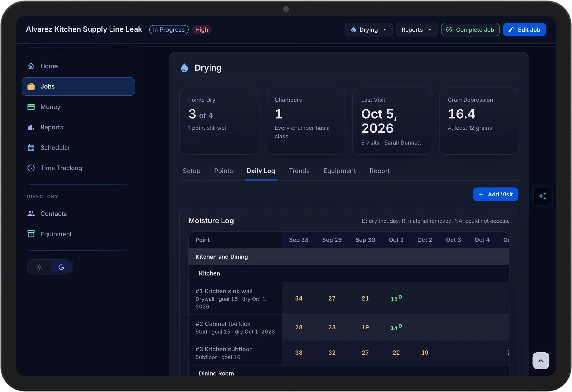Viewport: 572px width, 392px height.
Task: Click the 15 D reading for Kitchen sink wall
Action: 396,298
